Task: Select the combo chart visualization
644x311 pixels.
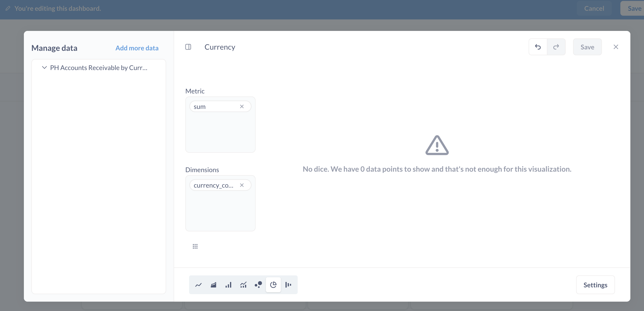Action: click(x=243, y=285)
